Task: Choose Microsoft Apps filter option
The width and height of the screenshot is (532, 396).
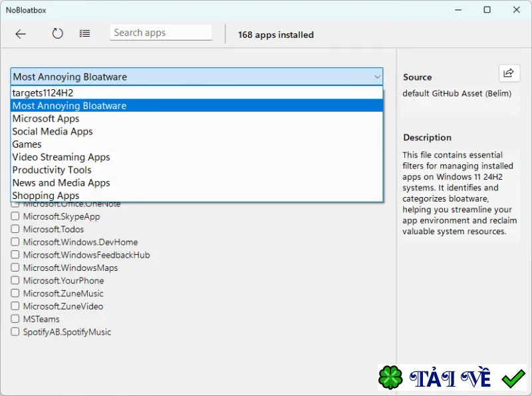Action: [197, 118]
